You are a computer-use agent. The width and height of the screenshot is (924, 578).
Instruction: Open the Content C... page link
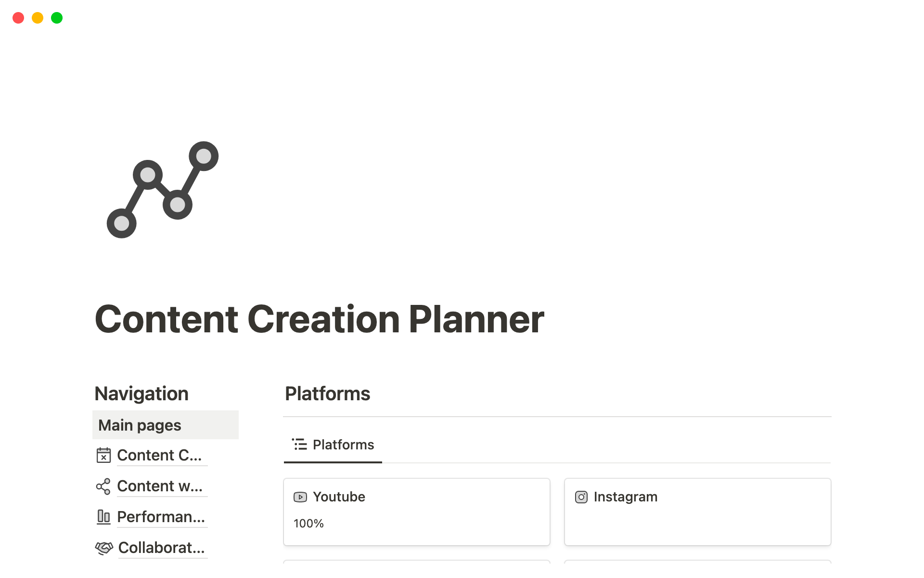click(x=159, y=455)
